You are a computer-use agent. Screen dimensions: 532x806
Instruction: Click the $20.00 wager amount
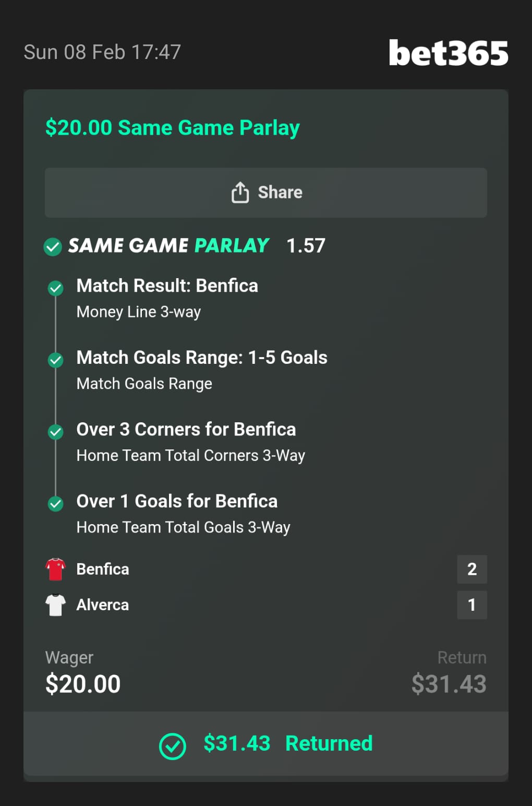[x=83, y=684]
